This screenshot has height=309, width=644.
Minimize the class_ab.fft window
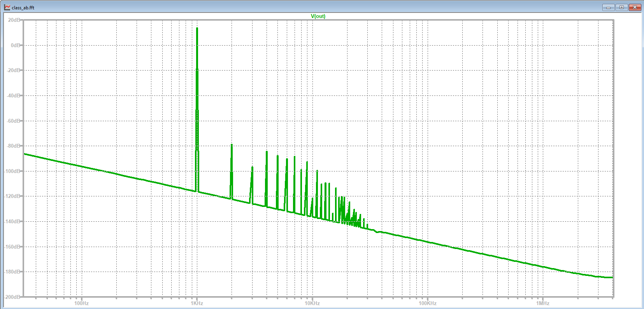[x=608, y=7]
